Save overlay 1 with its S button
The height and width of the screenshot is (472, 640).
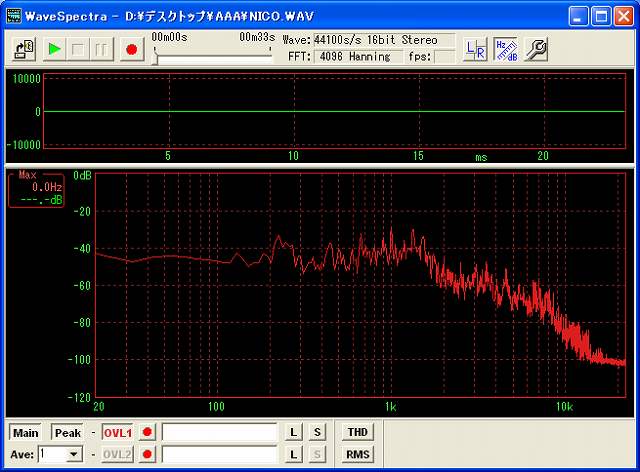[318, 432]
